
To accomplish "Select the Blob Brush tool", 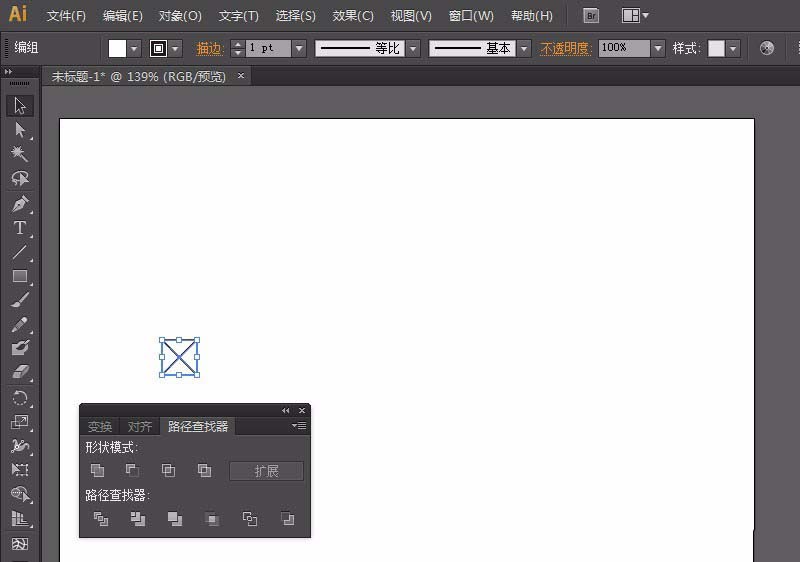I will [20, 348].
